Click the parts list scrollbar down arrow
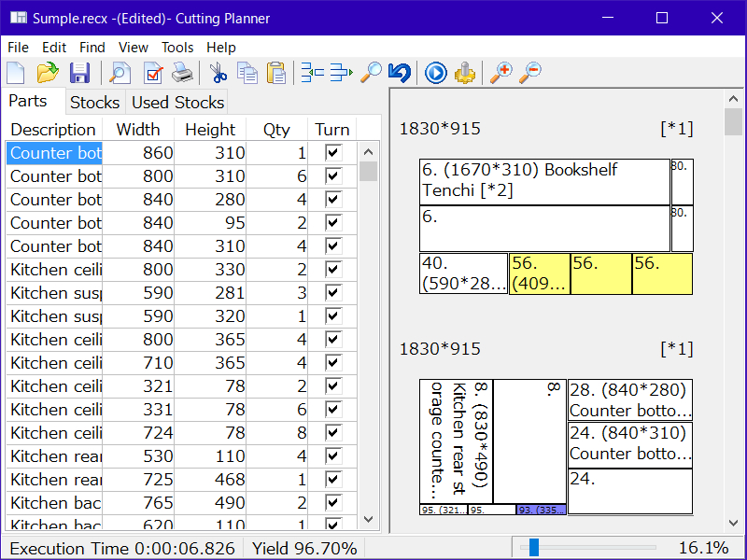747x560 pixels. [369, 520]
